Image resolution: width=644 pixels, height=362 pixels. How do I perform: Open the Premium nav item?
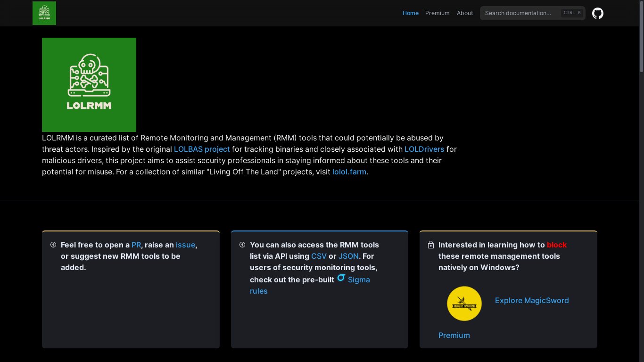click(438, 13)
